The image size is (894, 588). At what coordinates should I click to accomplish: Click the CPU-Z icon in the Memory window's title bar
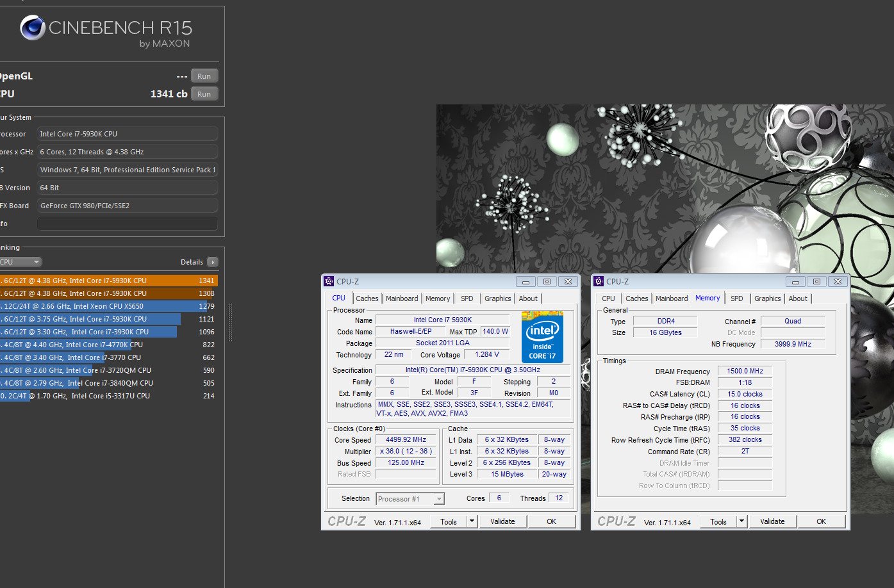(x=599, y=281)
